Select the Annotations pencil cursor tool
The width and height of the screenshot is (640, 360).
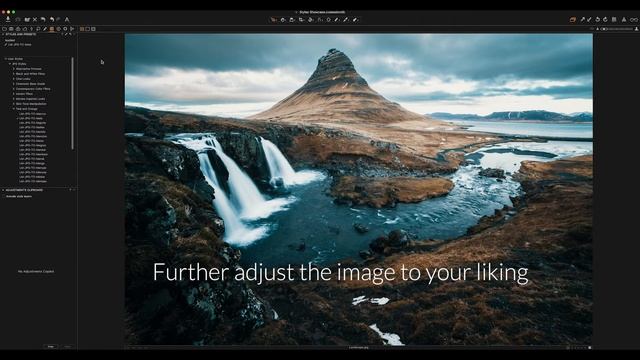(x=356, y=20)
